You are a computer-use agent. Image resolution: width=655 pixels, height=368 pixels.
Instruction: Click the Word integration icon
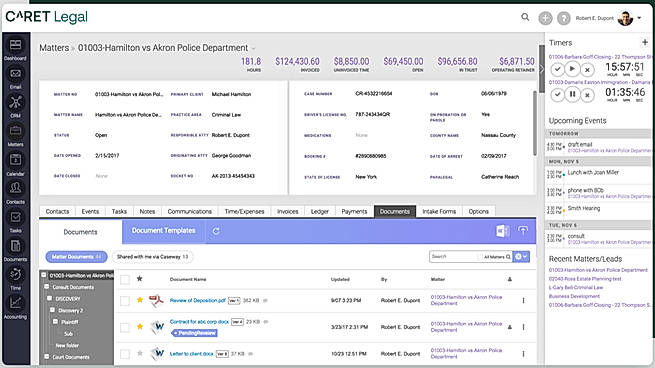click(502, 231)
